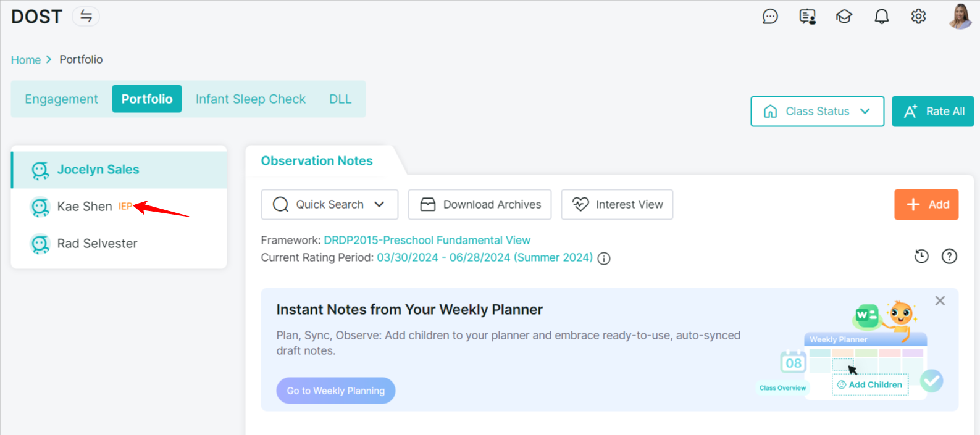
Task: Expand the Quick Search dropdown
Action: [329, 205]
